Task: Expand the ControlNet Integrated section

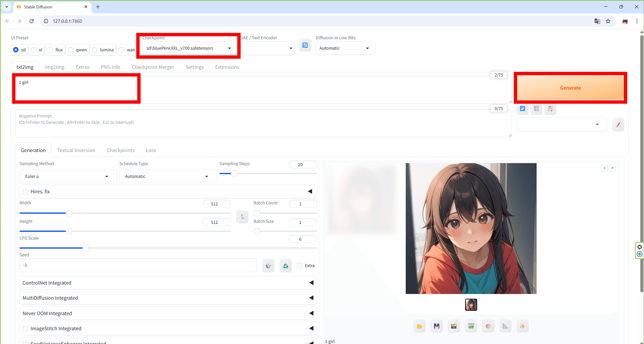Action: pos(168,283)
